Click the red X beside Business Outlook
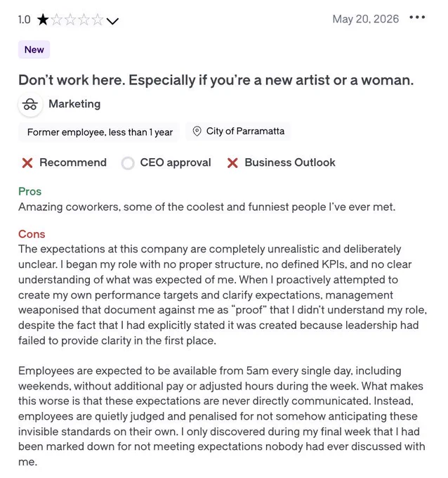This screenshot has width=448, height=478. [232, 162]
